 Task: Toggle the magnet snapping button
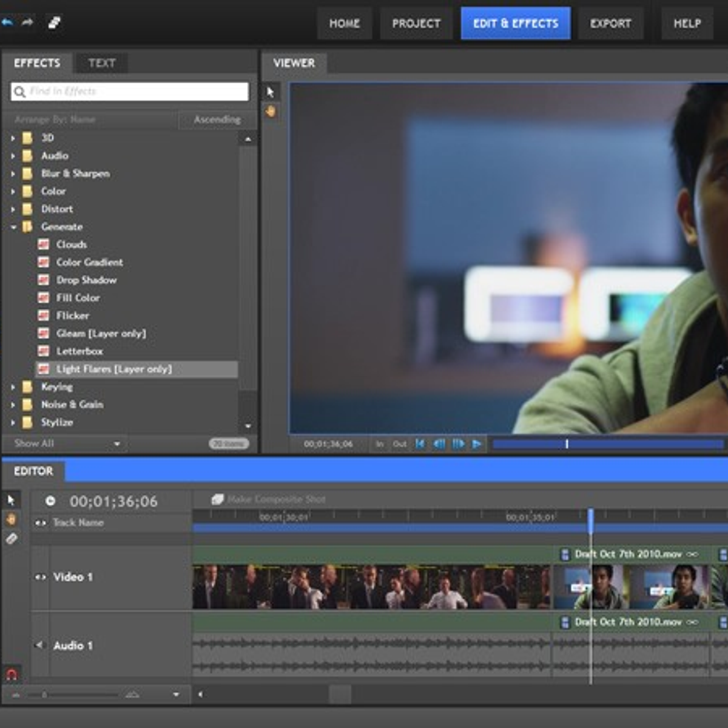(x=11, y=674)
